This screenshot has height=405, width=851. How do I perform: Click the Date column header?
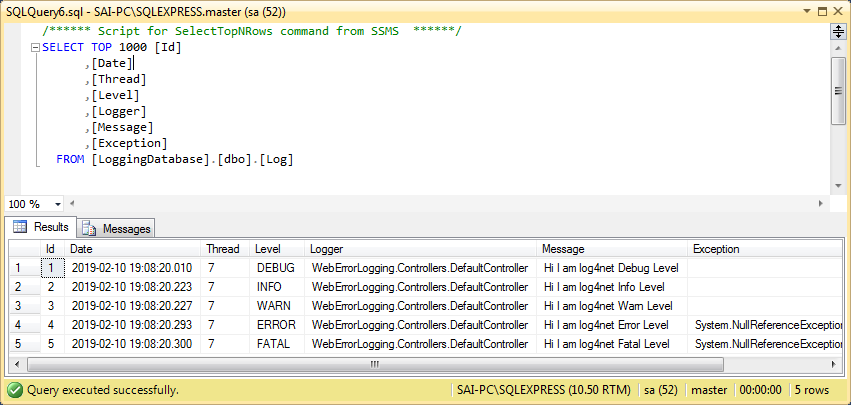point(133,249)
